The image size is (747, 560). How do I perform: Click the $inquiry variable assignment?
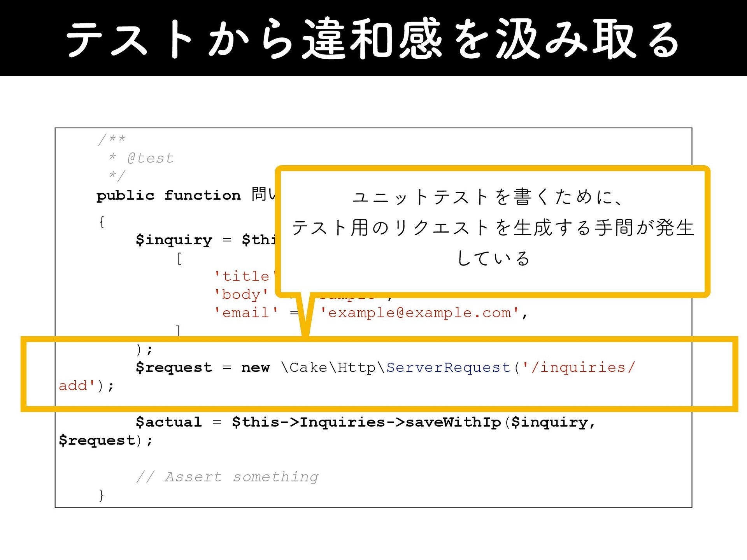point(174,240)
